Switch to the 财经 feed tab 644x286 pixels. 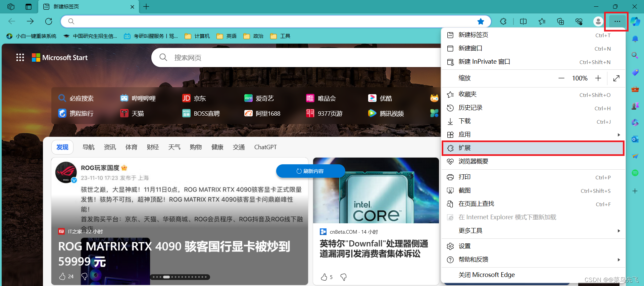(153, 147)
